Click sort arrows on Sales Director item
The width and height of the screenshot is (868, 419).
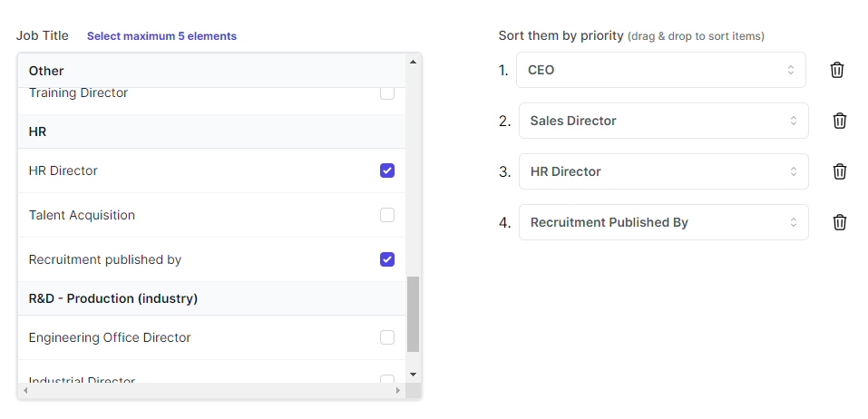793,121
